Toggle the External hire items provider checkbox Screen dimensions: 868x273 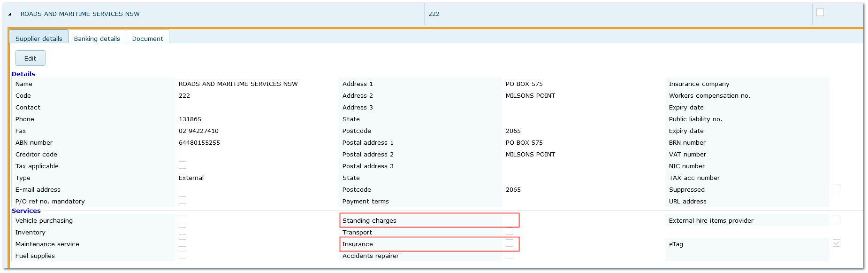[837, 219]
